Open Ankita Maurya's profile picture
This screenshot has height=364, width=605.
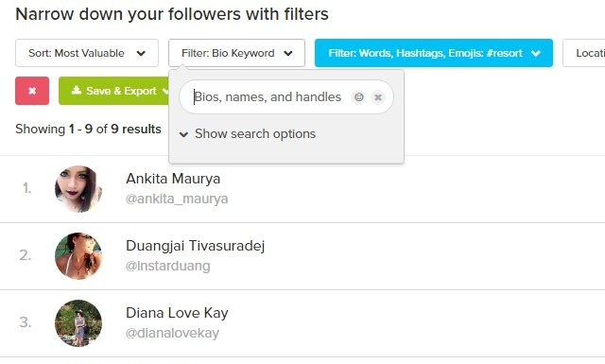[x=78, y=189]
